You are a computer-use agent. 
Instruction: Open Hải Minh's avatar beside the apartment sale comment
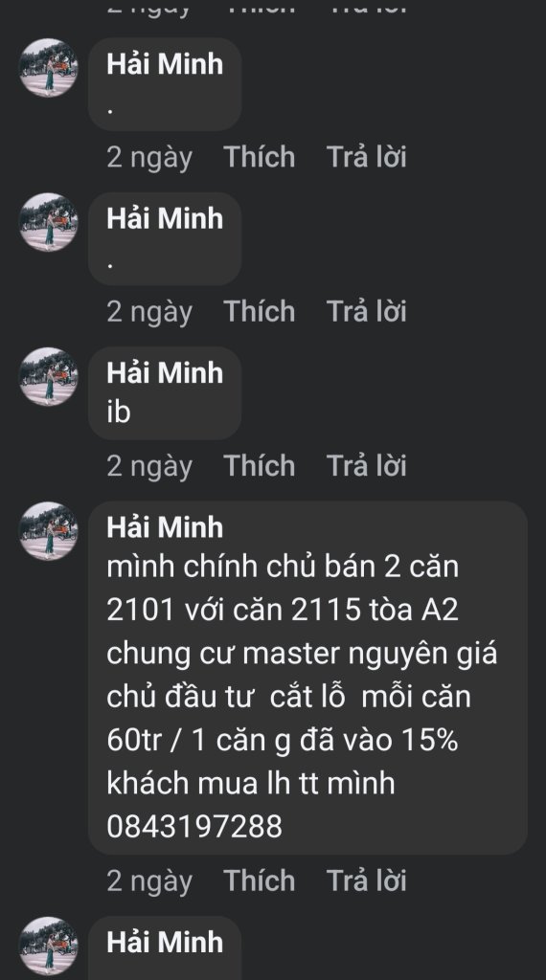click(48, 530)
